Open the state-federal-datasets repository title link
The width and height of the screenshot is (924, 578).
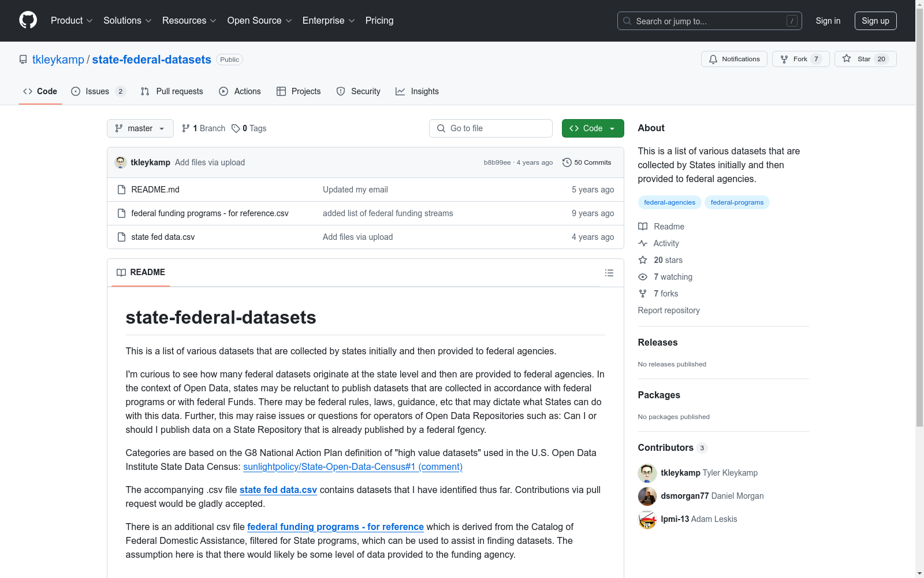[x=152, y=60]
